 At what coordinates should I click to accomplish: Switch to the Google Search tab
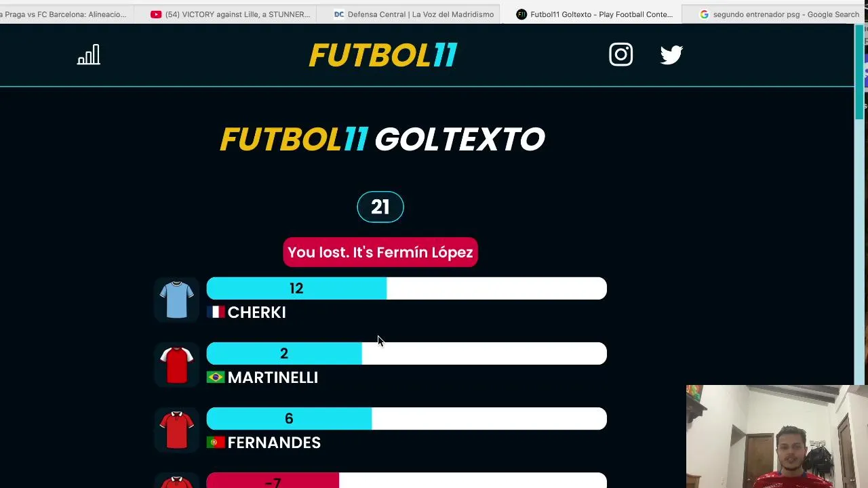coord(780,14)
